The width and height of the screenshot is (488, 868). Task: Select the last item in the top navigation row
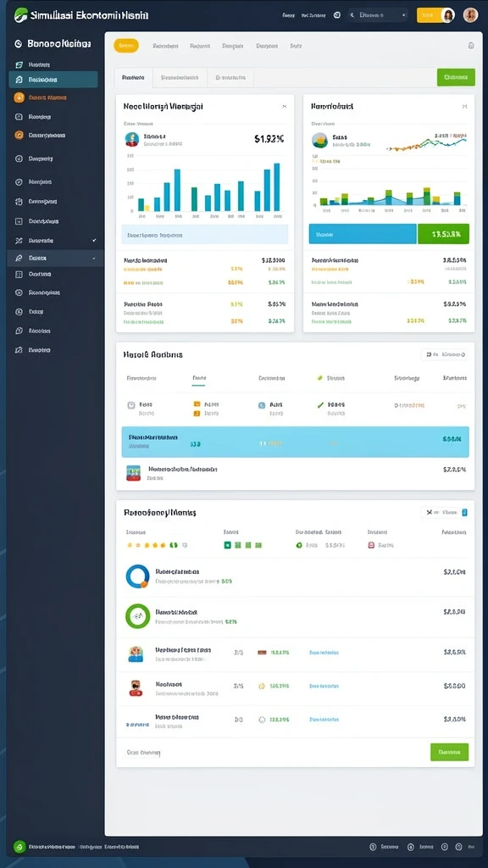tap(296, 47)
